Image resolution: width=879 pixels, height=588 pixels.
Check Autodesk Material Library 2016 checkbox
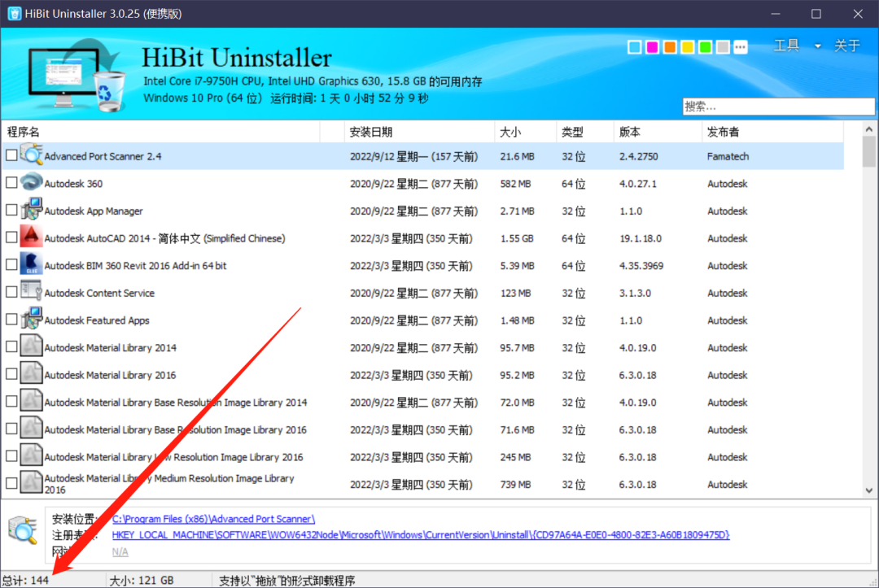pos(11,374)
